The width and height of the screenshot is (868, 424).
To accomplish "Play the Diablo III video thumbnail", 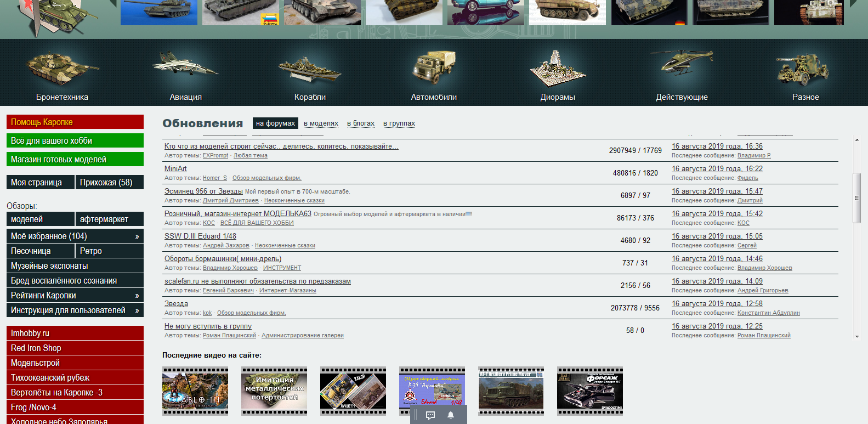I will (195, 392).
